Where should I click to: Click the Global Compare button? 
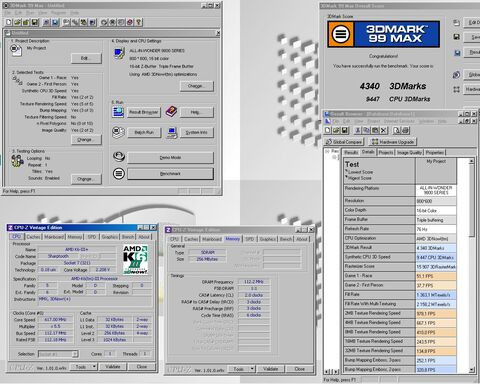(344, 142)
